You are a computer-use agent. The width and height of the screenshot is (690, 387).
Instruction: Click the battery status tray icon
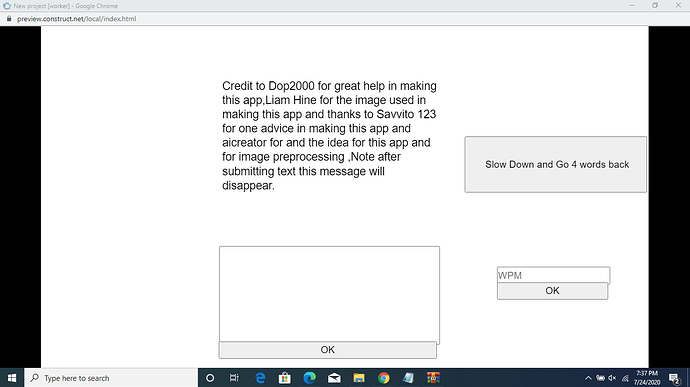pyautogui.click(x=600, y=378)
